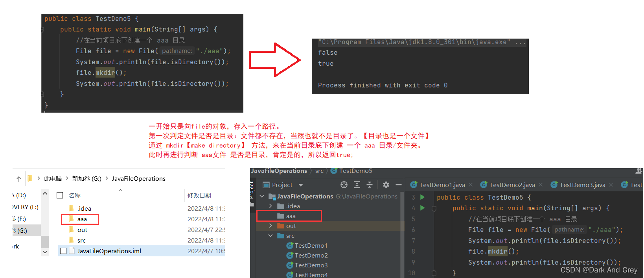Viewport: 644px width, 278px height.
Task: Click JavaFileOperations in Explorer address bar
Action: [x=138, y=178]
